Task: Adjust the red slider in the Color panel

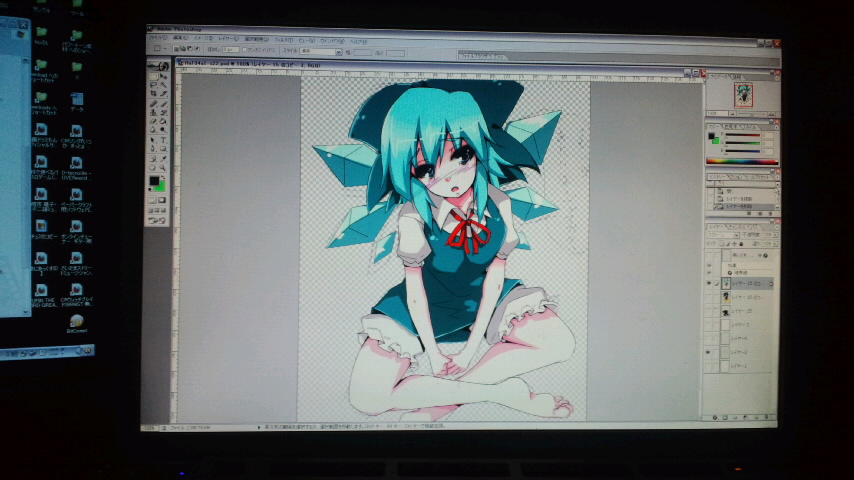Action: (742, 135)
